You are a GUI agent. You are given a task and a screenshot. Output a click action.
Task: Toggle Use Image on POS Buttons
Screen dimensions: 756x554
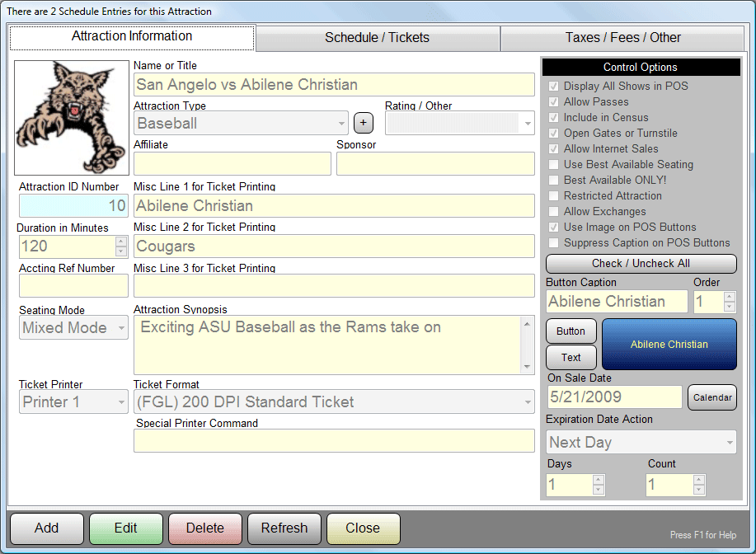(553, 227)
